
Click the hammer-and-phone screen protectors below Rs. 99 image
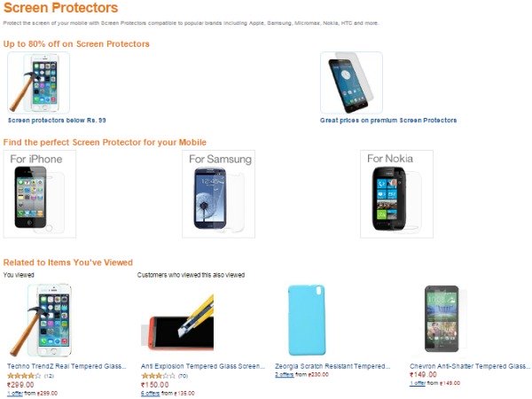[x=38, y=82]
